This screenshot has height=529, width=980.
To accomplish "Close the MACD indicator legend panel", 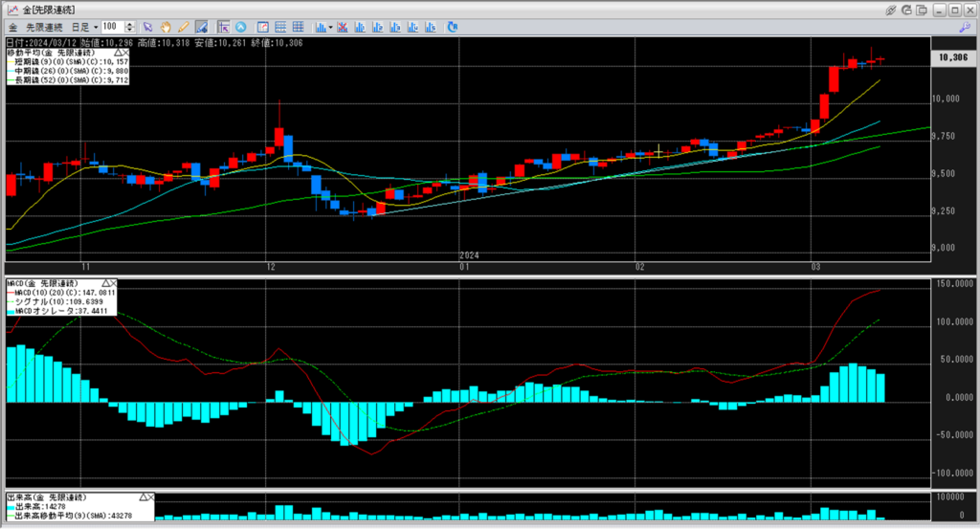I will [x=113, y=284].
